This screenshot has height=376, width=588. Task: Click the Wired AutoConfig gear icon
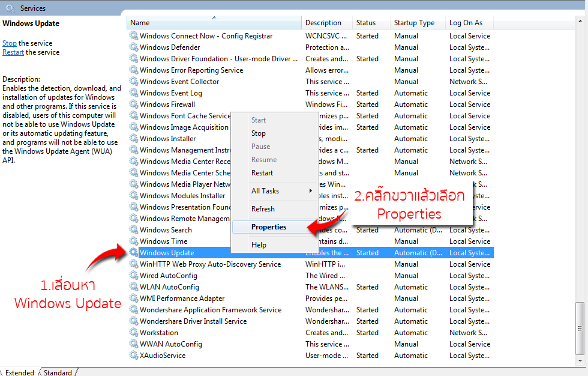click(133, 276)
